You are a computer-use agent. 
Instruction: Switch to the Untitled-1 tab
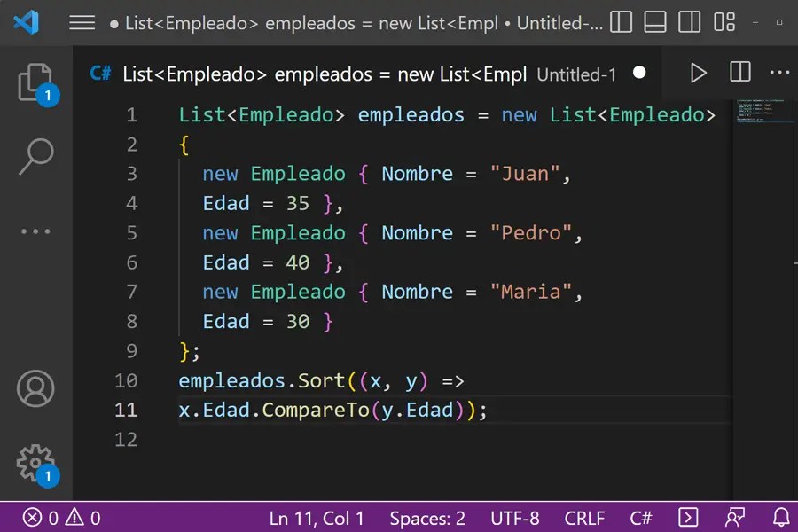(576, 74)
